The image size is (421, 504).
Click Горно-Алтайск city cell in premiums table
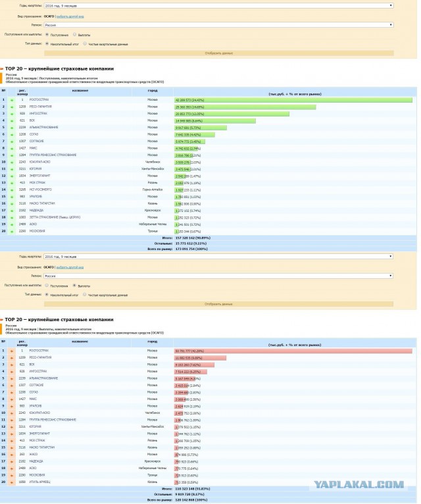[x=153, y=189]
